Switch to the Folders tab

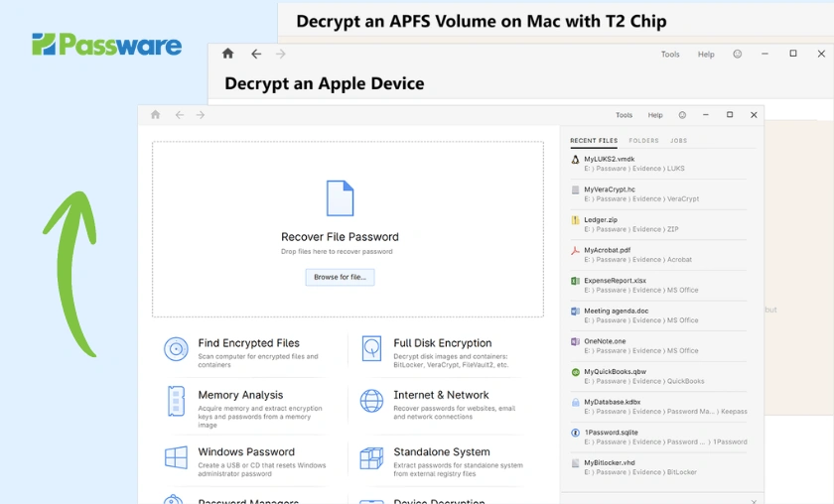click(643, 141)
